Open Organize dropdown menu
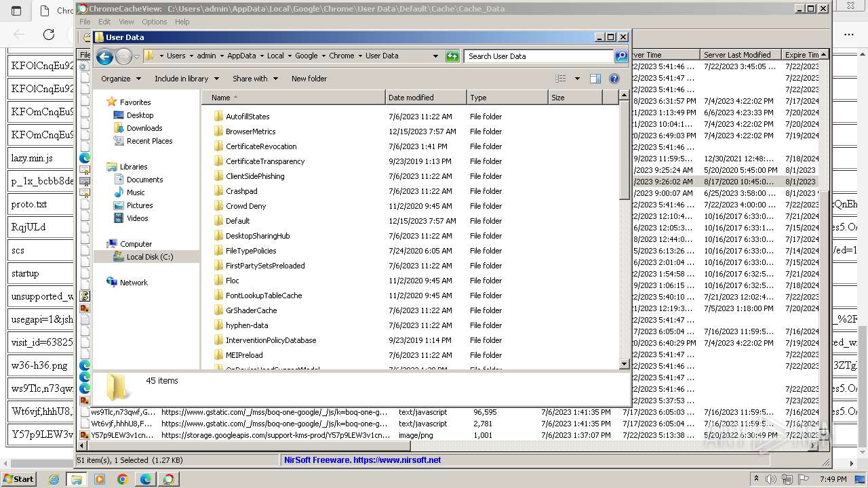 (x=121, y=79)
